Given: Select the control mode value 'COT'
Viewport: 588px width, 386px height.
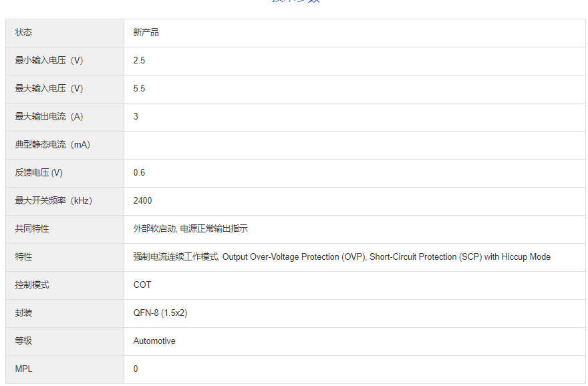Looking at the screenshot, I should [142, 285].
